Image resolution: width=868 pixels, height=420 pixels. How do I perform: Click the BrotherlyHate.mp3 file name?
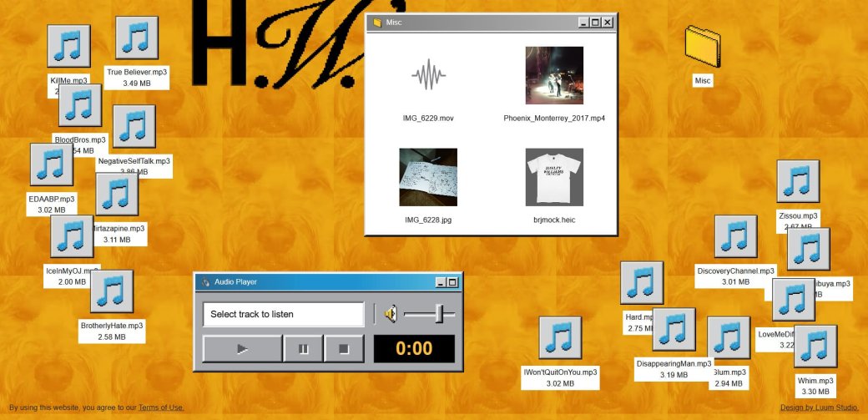(x=112, y=326)
